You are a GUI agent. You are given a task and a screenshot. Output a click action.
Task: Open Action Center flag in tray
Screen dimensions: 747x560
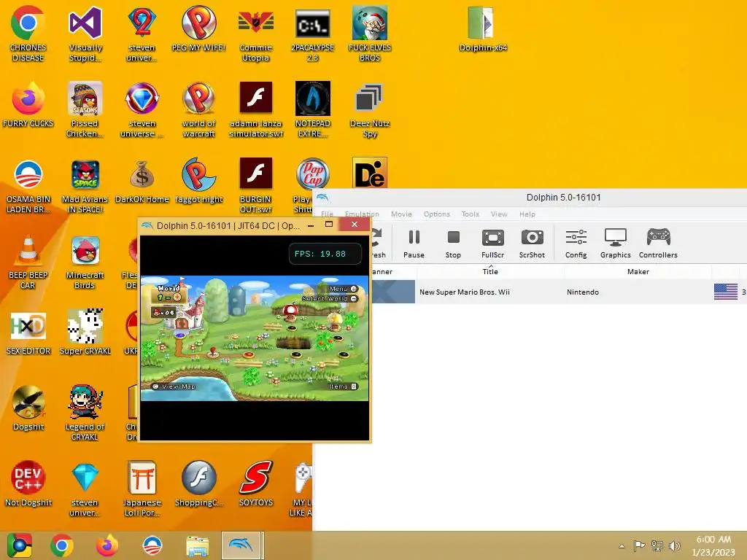click(639, 545)
